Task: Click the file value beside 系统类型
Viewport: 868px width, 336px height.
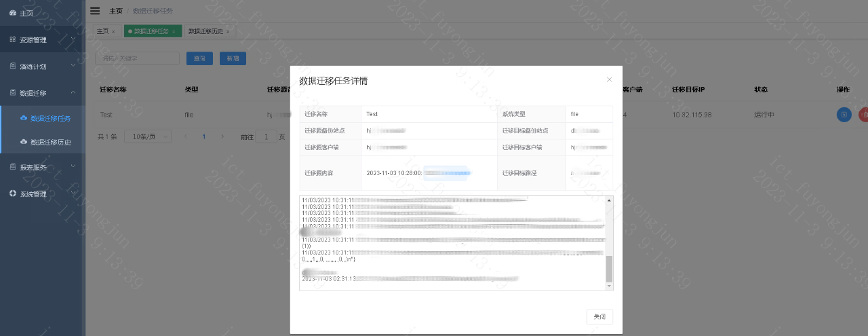Action: 574,114
